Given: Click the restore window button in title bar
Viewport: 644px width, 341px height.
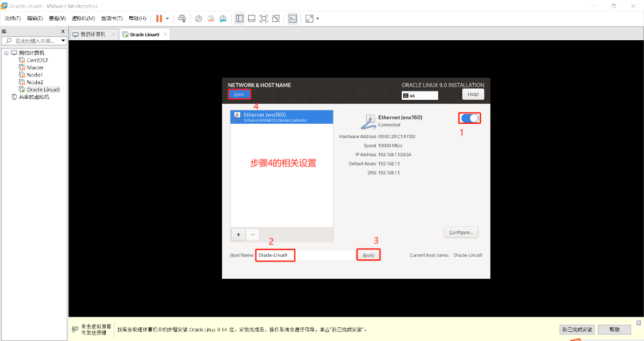Looking at the screenshot, I should (613, 6).
